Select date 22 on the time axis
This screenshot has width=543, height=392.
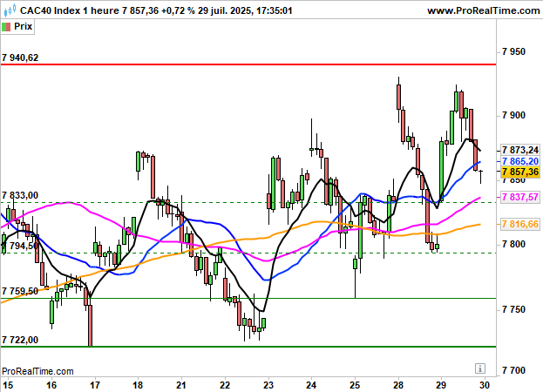(x=225, y=385)
